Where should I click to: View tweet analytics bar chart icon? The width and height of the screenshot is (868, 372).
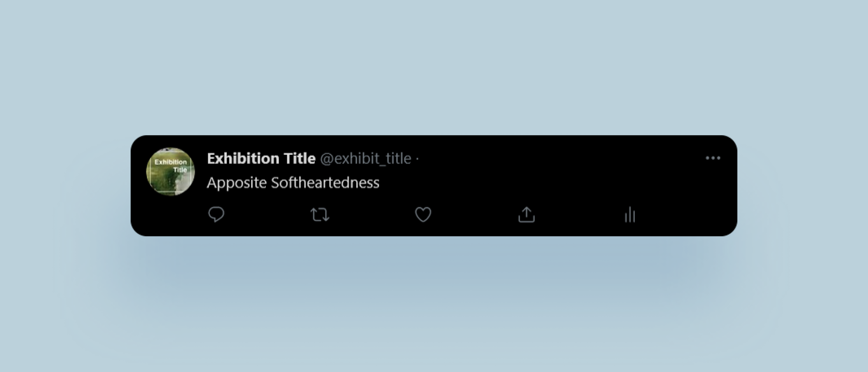(630, 215)
